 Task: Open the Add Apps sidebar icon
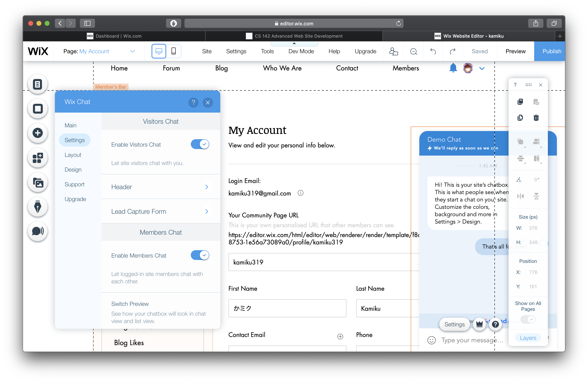37,158
